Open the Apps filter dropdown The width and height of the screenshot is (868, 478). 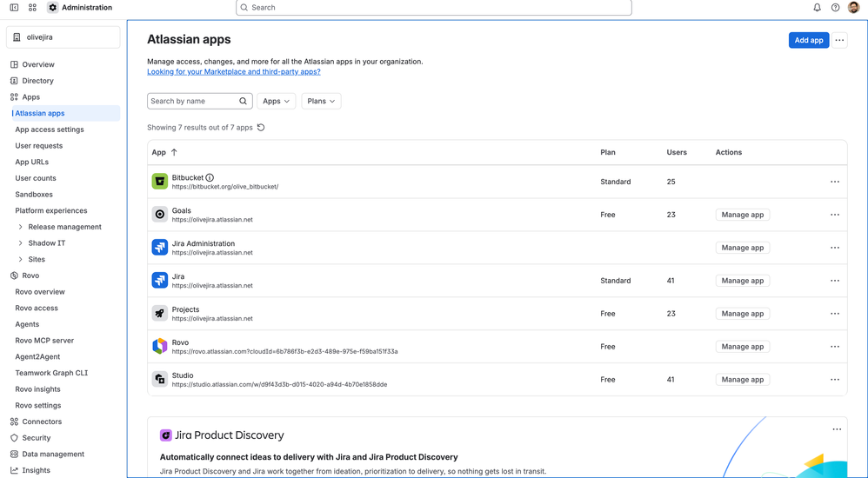277,101
